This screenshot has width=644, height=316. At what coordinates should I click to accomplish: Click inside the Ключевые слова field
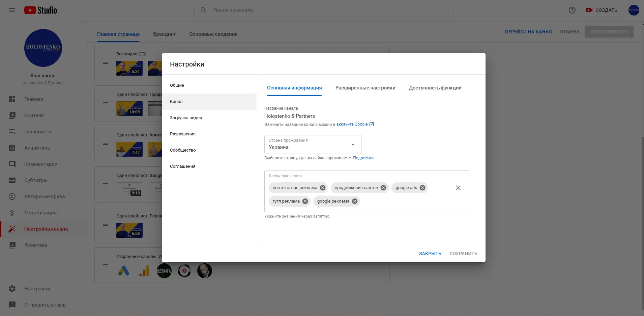(x=367, y=191)
